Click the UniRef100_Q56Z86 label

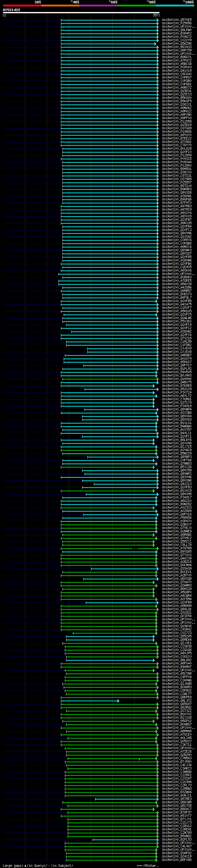pos(177,43)
